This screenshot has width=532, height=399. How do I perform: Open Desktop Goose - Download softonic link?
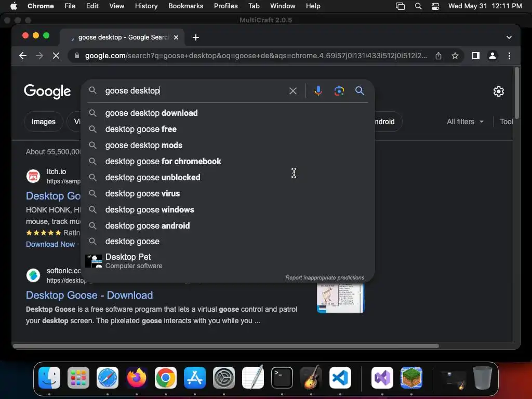pyautogui.click(x=89, y=295)
